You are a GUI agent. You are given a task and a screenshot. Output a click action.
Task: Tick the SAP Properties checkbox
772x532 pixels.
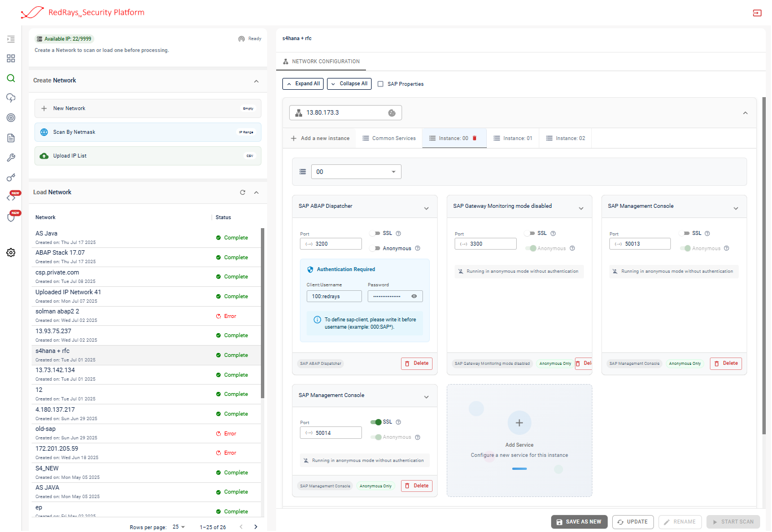coord(381,84)
